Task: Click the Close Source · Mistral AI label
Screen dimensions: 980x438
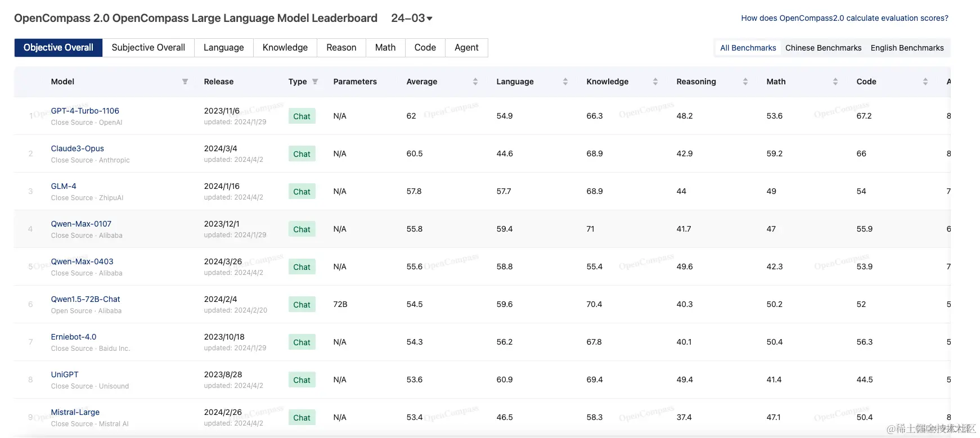Action: coord(90,424)
